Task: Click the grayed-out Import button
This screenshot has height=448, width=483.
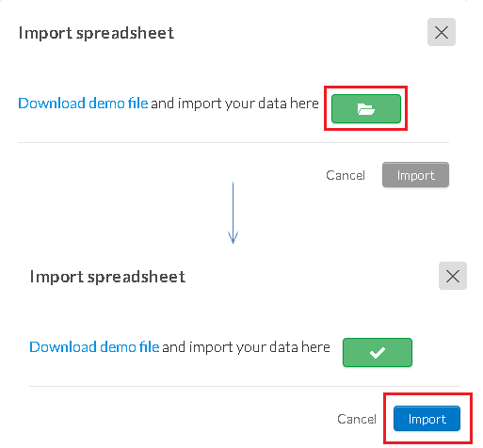Action: pos(415,175)
